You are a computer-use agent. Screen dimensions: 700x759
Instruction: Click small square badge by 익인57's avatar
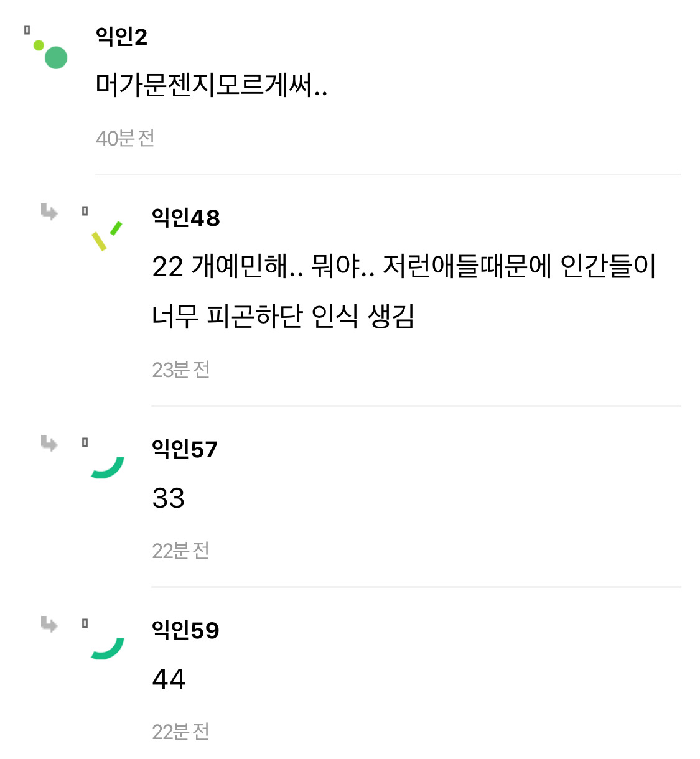pos(85,443)
